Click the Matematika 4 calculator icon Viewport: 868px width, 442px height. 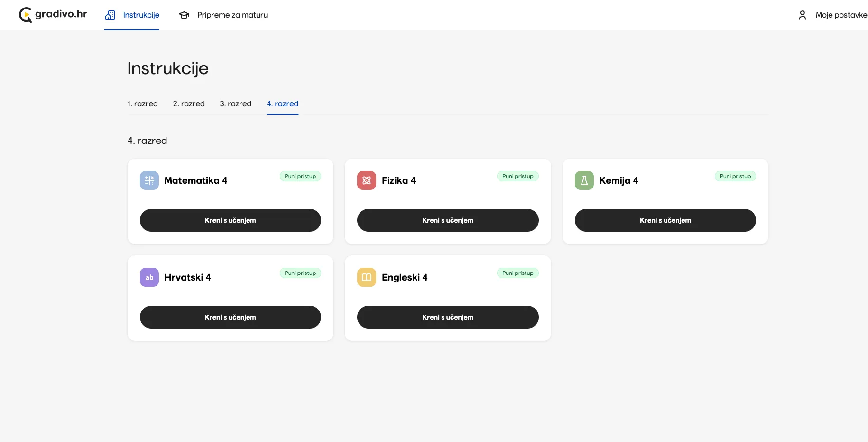click(149, 180)
